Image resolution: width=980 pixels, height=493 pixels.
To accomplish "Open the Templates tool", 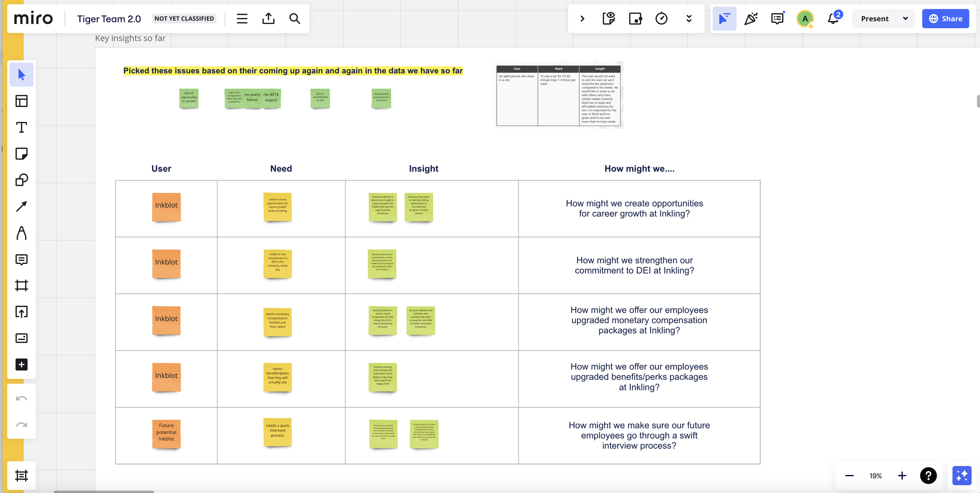I will (22, 101).
